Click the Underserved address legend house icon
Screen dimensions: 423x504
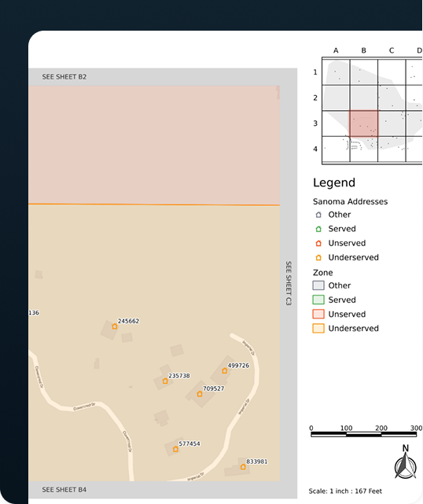coord(318,257)
